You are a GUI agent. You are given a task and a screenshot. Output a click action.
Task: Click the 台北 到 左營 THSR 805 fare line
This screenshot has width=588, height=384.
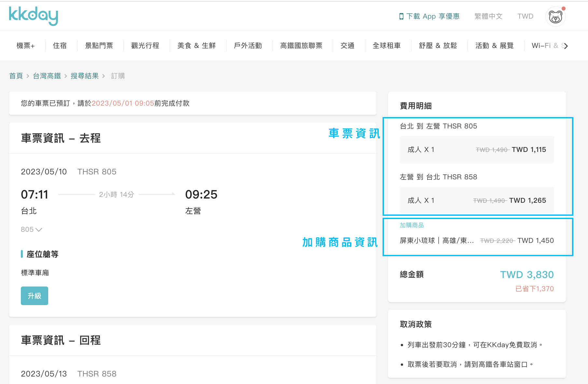(x=438, y=126)
